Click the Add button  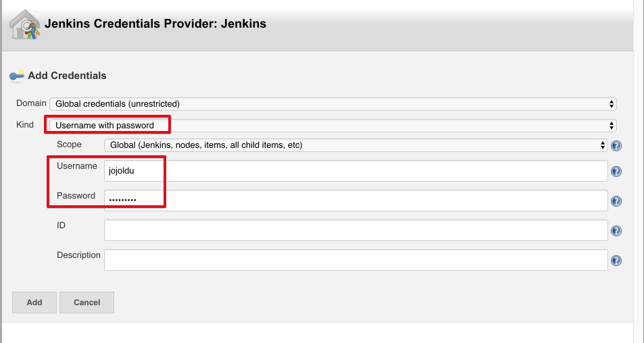34,302
